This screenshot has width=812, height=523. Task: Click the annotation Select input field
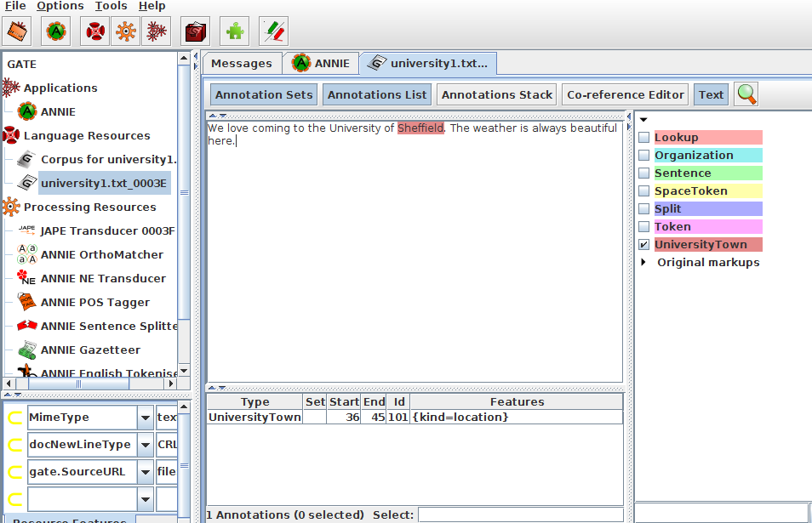523,514
